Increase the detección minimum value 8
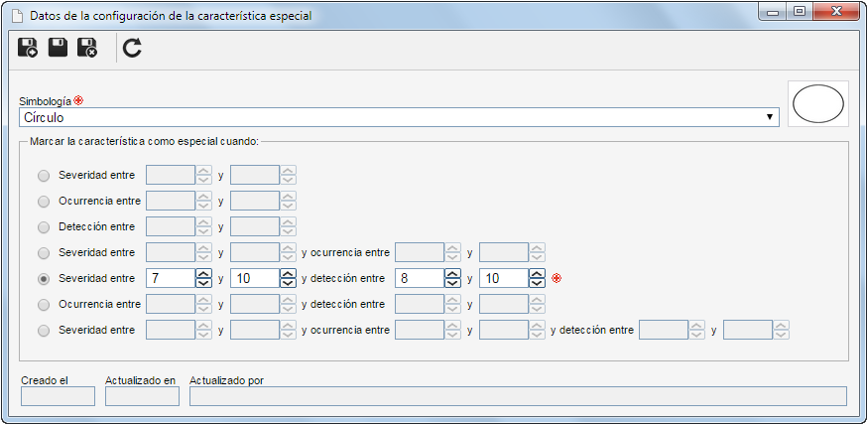 pos(452,273)
